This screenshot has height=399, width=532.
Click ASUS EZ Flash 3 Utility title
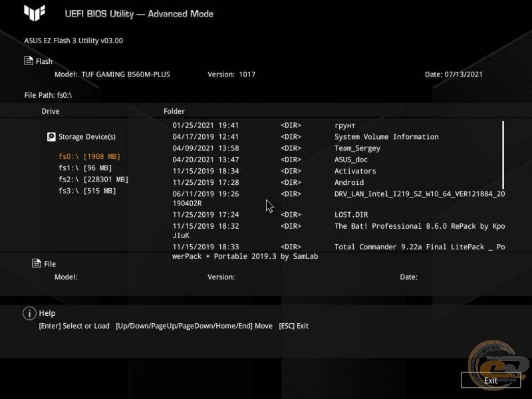74,41
